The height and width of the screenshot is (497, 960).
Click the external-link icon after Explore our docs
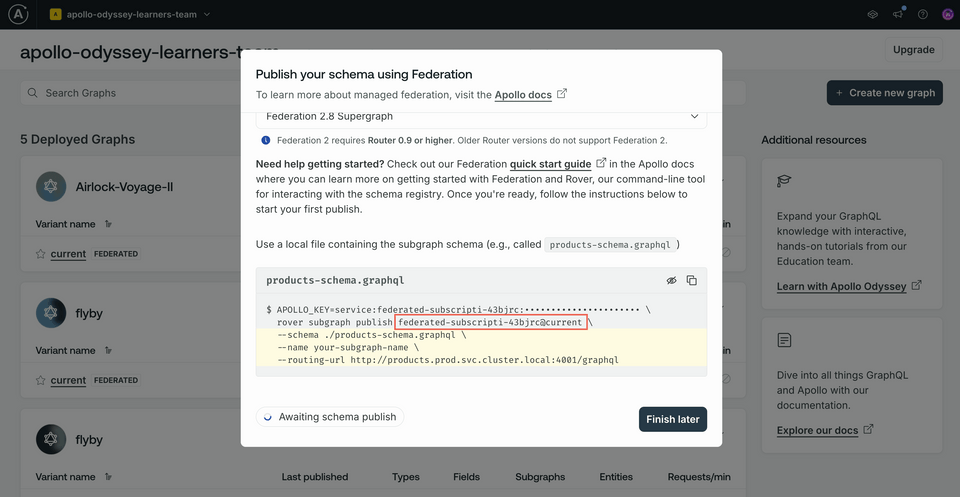coord(868,429)
